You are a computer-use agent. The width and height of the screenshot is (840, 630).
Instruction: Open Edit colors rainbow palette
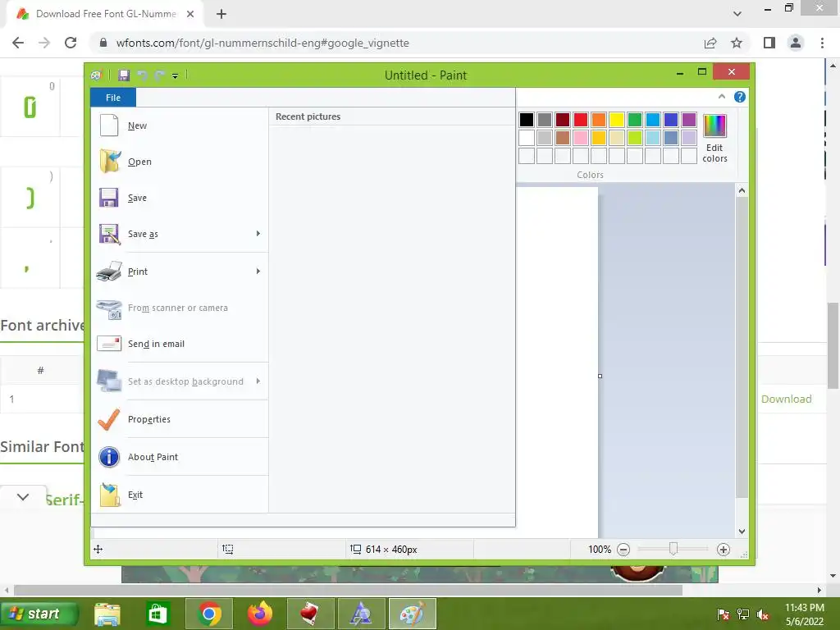pyautogui.click(x=714, y=138)
